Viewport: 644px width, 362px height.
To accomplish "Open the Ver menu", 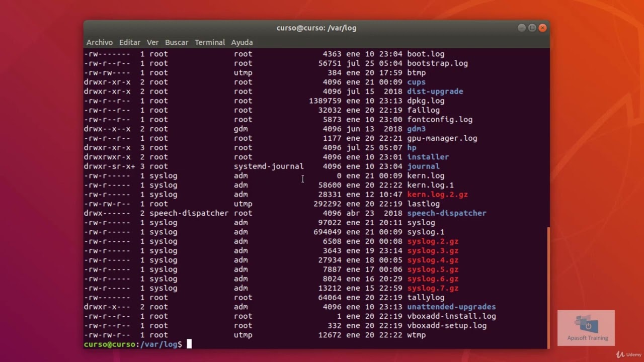I will (x=152, y=42).
